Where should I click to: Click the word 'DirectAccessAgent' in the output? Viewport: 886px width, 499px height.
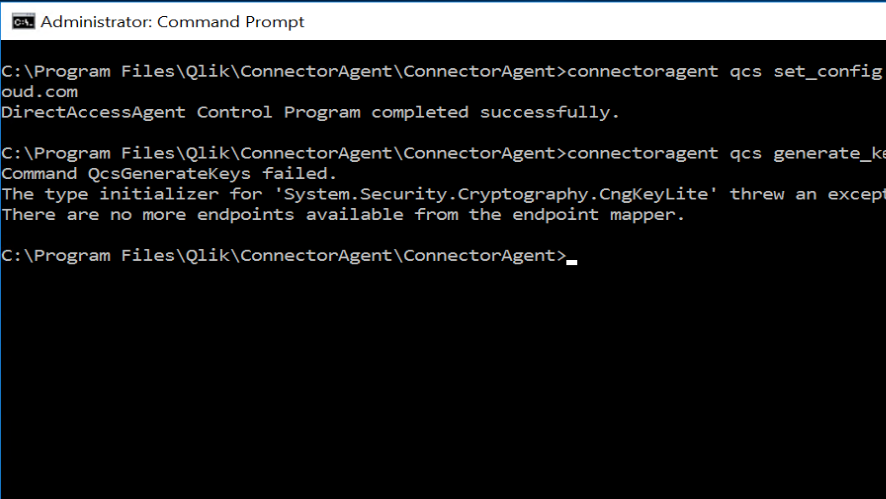[x=94, y=112]
